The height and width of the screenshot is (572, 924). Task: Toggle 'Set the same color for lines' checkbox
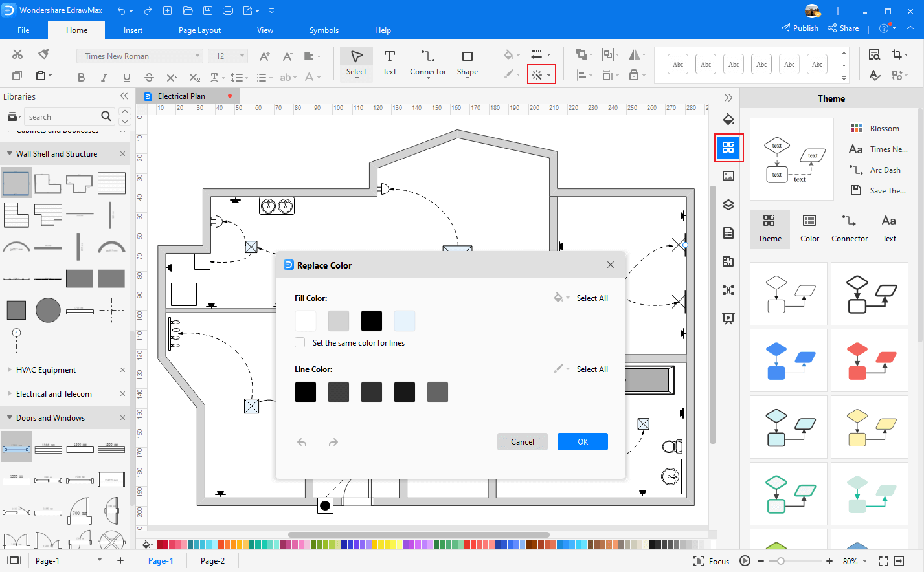point(300,342)
